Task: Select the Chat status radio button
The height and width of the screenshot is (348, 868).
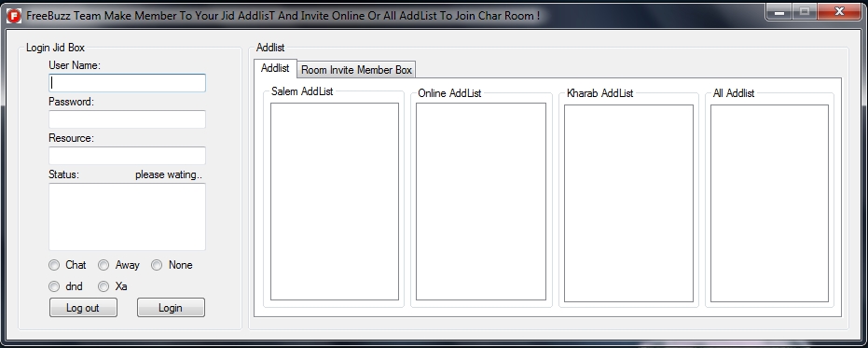Action: 54,266
